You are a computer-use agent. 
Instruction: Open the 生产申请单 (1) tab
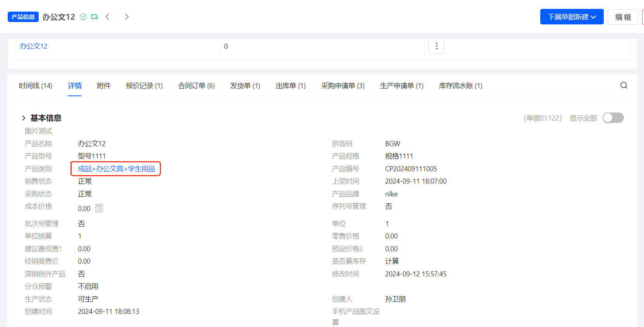pyautogui.click(x=402, y=86)
